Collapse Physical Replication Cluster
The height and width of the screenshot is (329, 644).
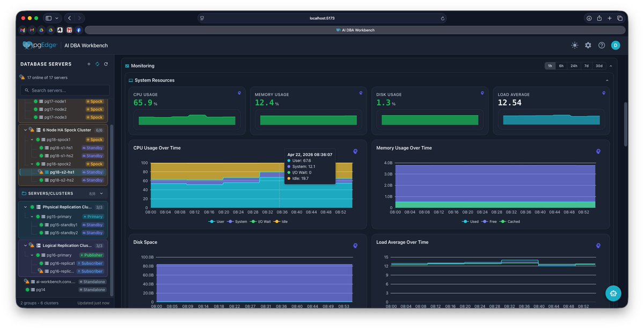pos(25,207)
